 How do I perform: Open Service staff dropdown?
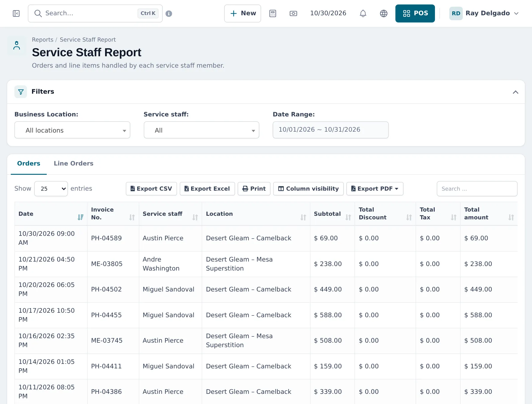coord(201,130)
